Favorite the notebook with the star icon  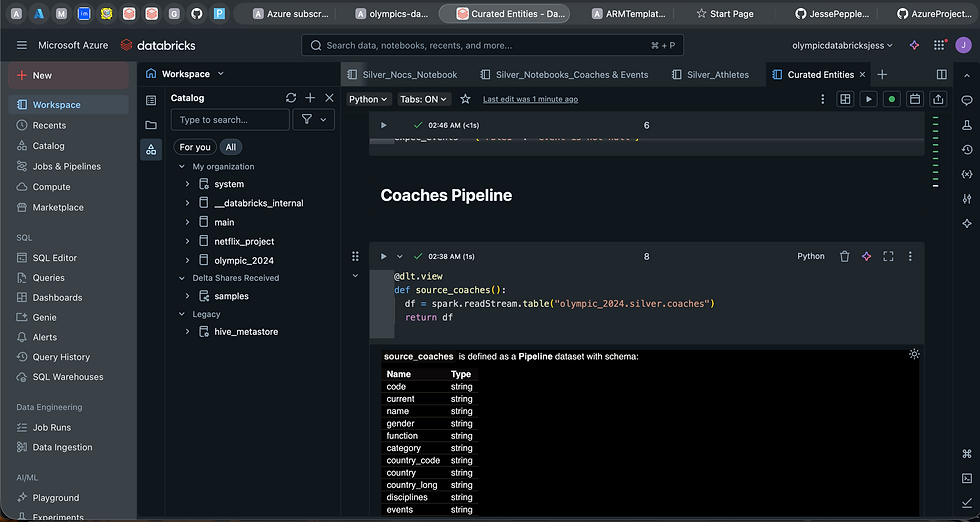(x=465, y=99)
